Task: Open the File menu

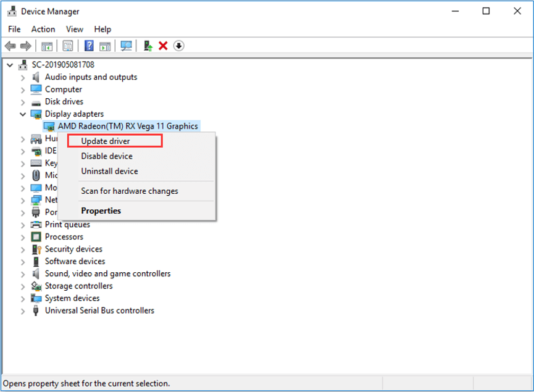Action: (x=14, y=29)
